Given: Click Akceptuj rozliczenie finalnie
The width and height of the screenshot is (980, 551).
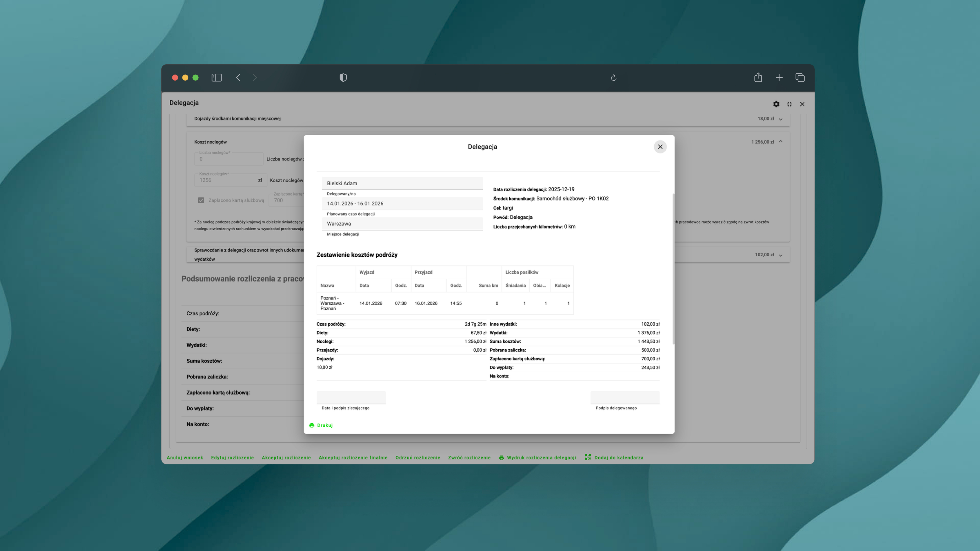Looking at the screenshot, I should click(x=353, y=457).
